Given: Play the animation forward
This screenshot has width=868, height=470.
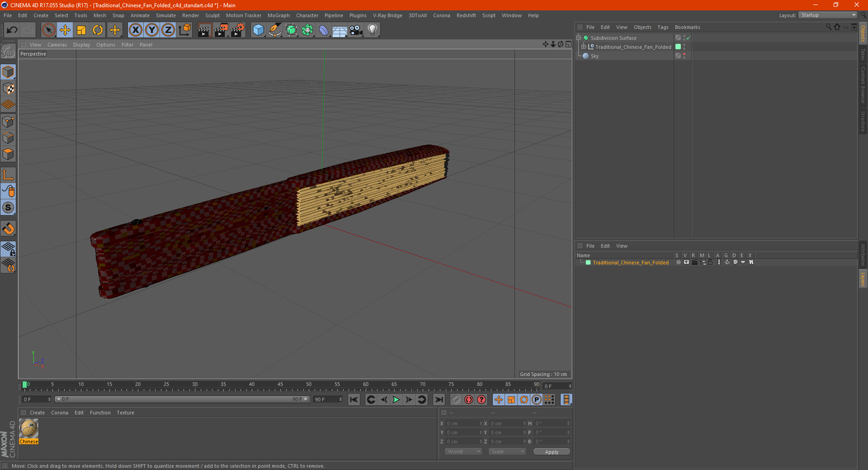Looking at the screenshot, I should (x=396, y=399).
